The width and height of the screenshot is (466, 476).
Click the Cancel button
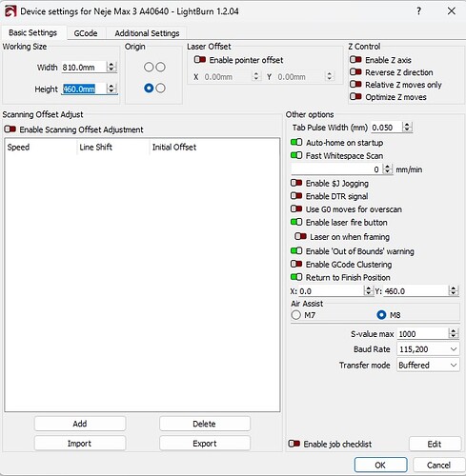tap(438, 465)
